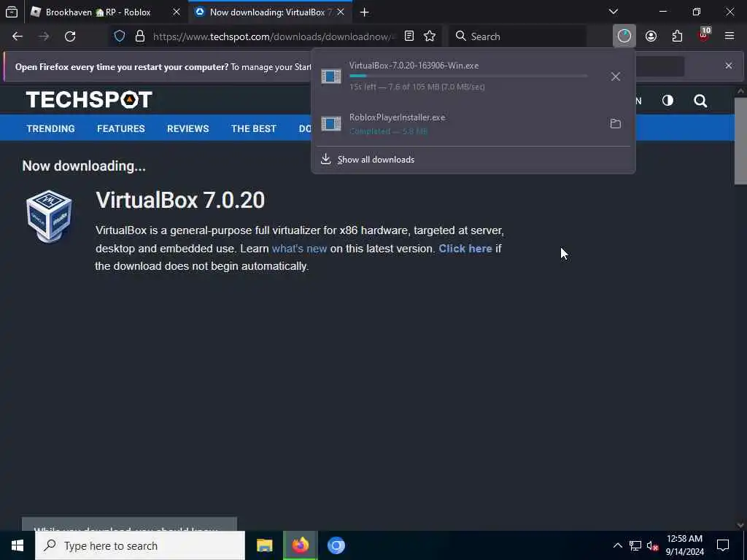The height and width of the screenshot is (560, 747).
Task: Open the Firefox View icon left of the tabs
Action: (x=12, y=12)
